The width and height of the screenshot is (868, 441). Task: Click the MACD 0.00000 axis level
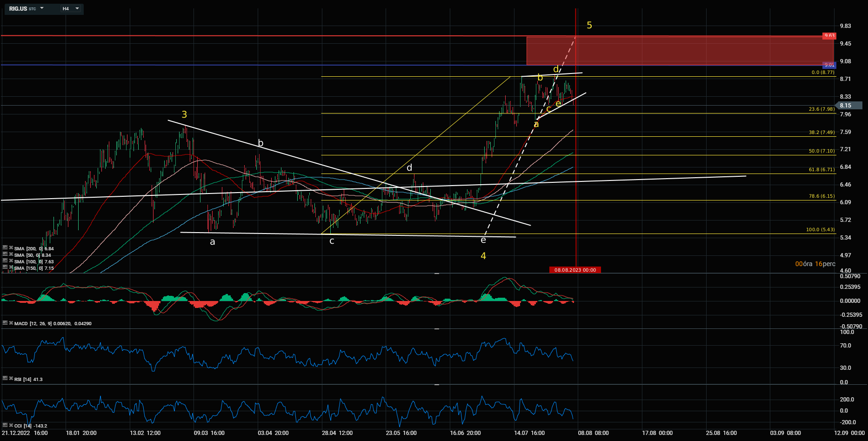[850, 301]
